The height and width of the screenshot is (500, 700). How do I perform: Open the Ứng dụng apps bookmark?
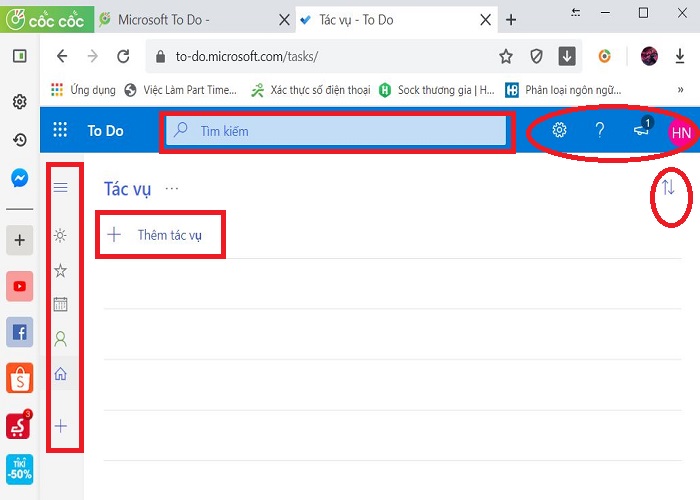click(83, 90)
